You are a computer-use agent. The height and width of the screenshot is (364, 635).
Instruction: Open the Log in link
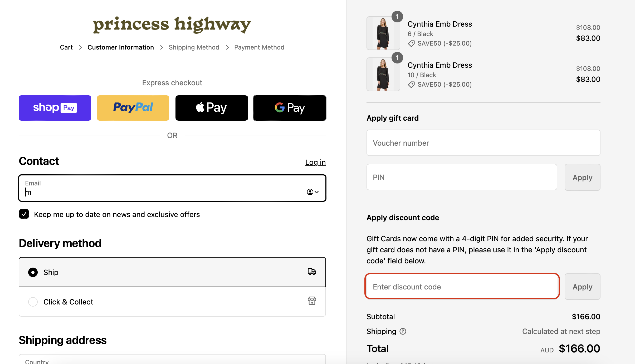point(315,162)
